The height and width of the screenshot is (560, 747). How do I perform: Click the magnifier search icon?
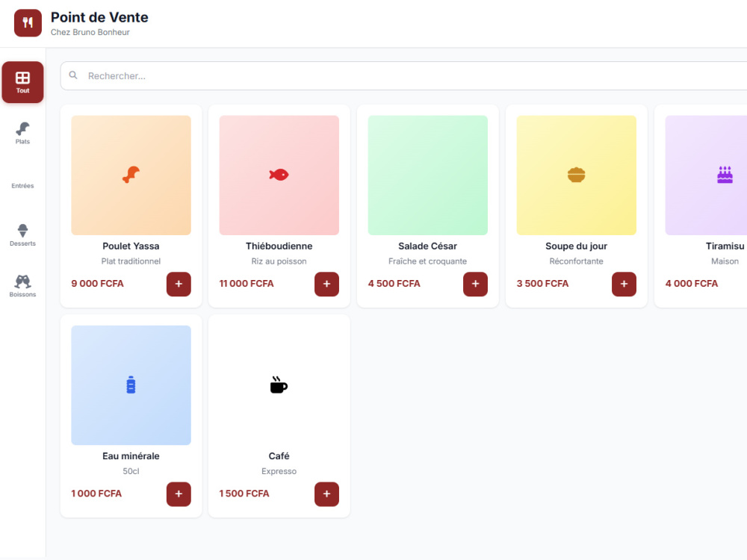point(73,75)
